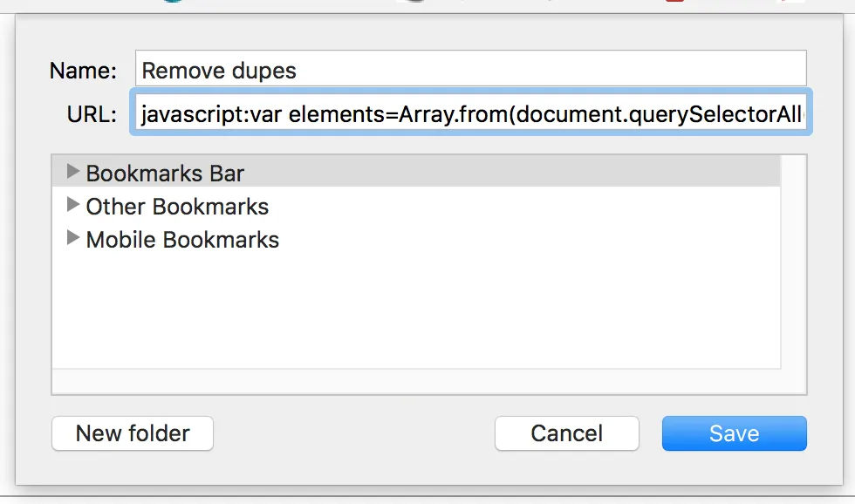Expand the Other Bookmarks folder
This screenshot has width=855, height=504.
[x=73, y=207]
